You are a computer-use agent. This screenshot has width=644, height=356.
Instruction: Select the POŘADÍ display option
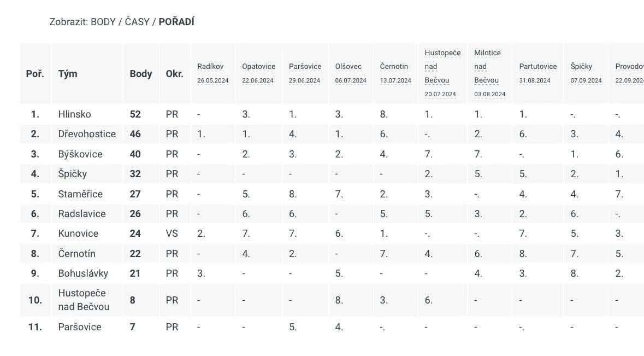coord(176,22)
